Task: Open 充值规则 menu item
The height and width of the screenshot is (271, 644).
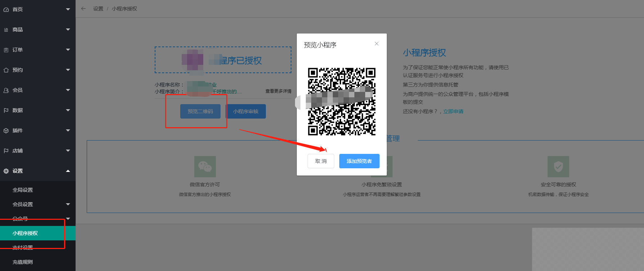Action: click(38, 262)
